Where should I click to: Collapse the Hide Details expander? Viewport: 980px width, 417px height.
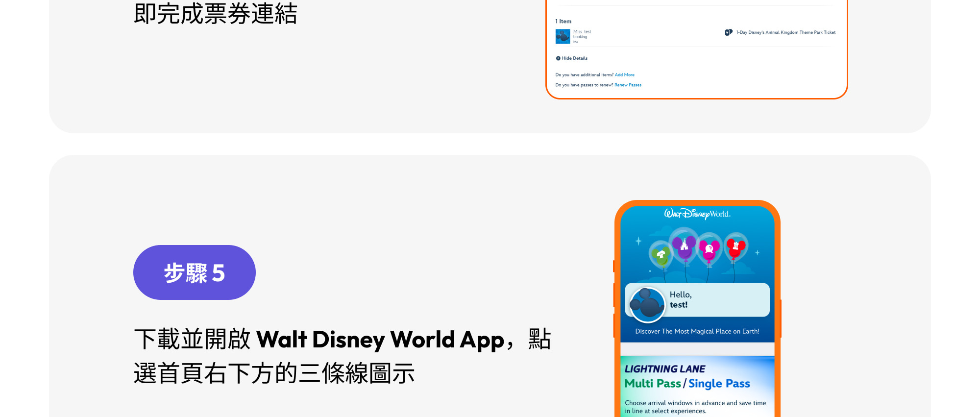pos(571,58)
